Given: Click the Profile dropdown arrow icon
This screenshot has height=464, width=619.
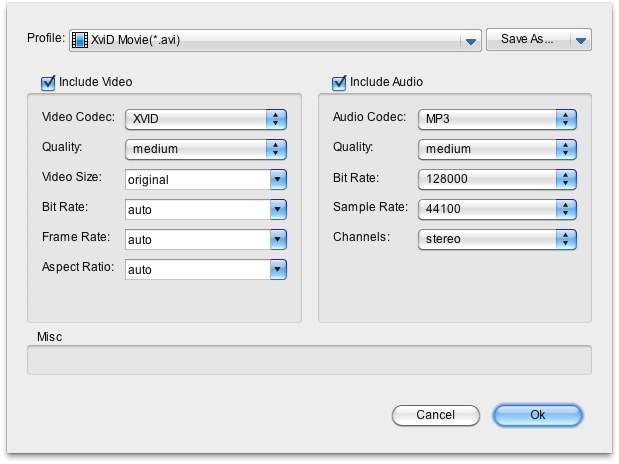Looking at the screenshot, I should point(471,41).
